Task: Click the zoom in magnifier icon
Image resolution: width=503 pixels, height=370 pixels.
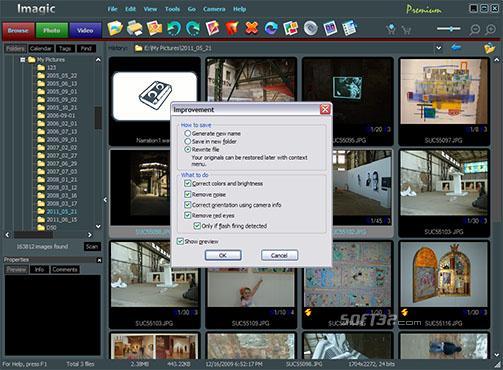Action: [x=491, y=30]
